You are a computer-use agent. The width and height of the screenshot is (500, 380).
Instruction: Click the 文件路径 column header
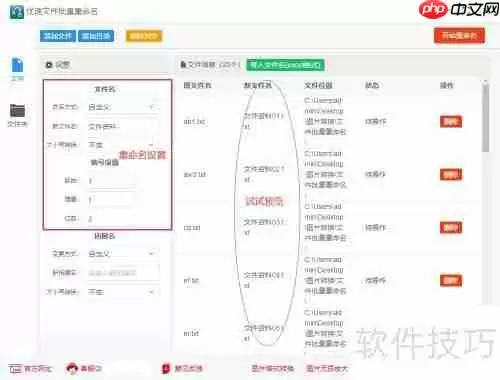(x=318, y=85)
